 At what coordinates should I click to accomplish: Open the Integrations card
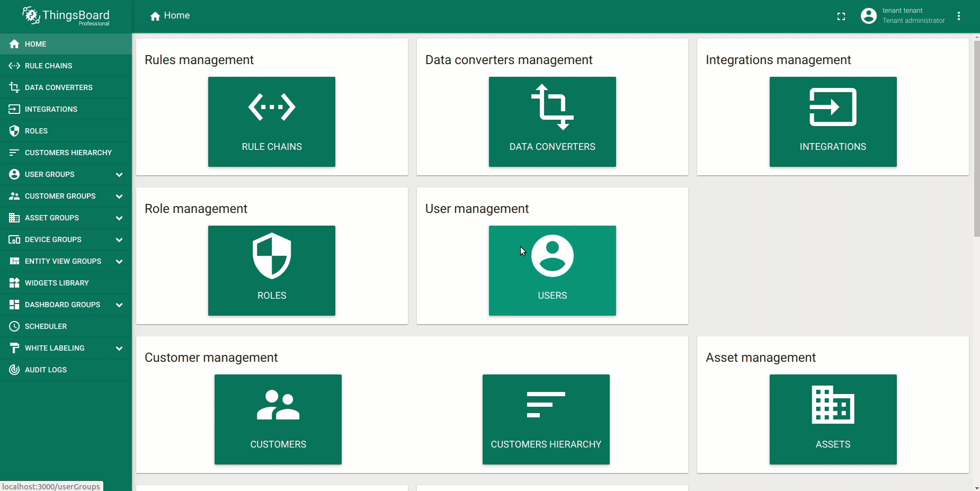pyautogui.click(x=833, y=122)
